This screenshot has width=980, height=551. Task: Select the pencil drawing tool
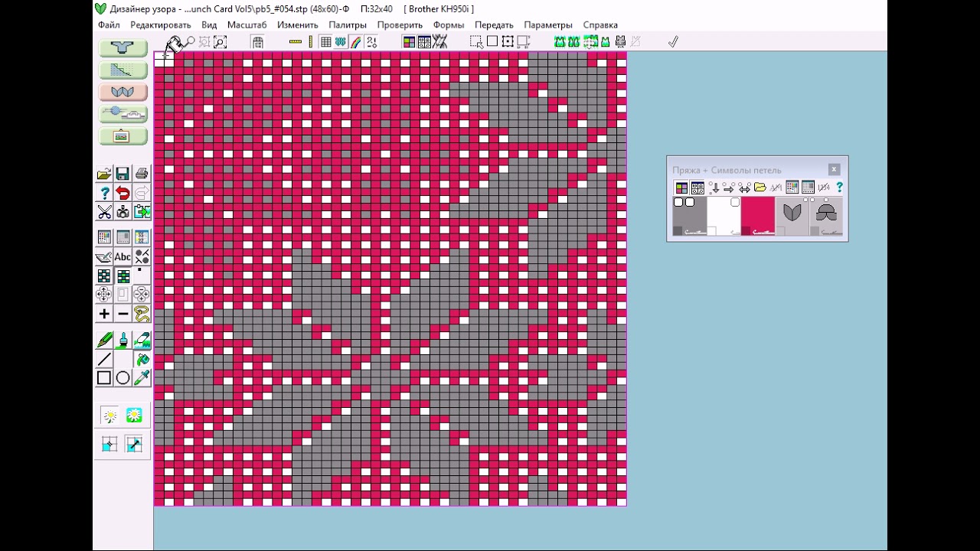104,340
